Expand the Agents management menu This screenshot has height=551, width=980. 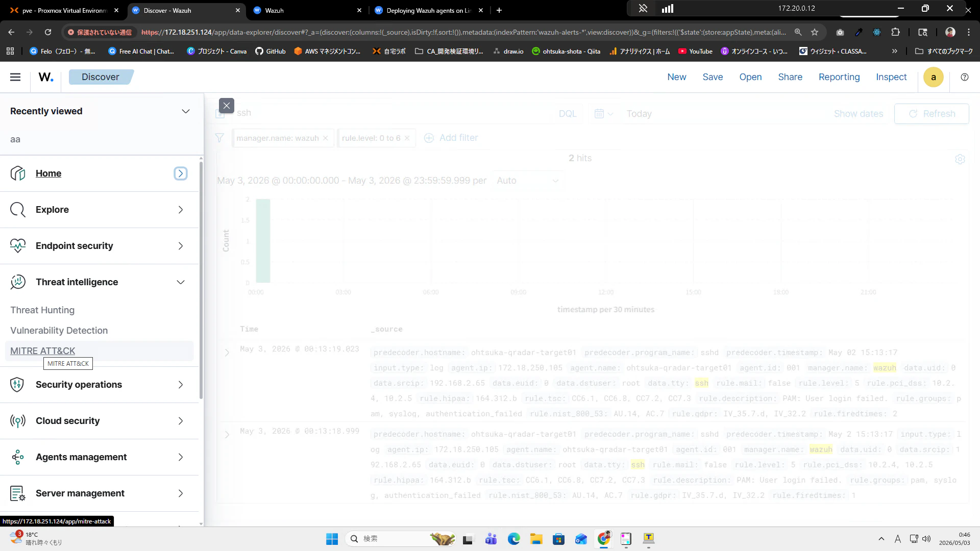pyautogui.click(x=181, y=457)
